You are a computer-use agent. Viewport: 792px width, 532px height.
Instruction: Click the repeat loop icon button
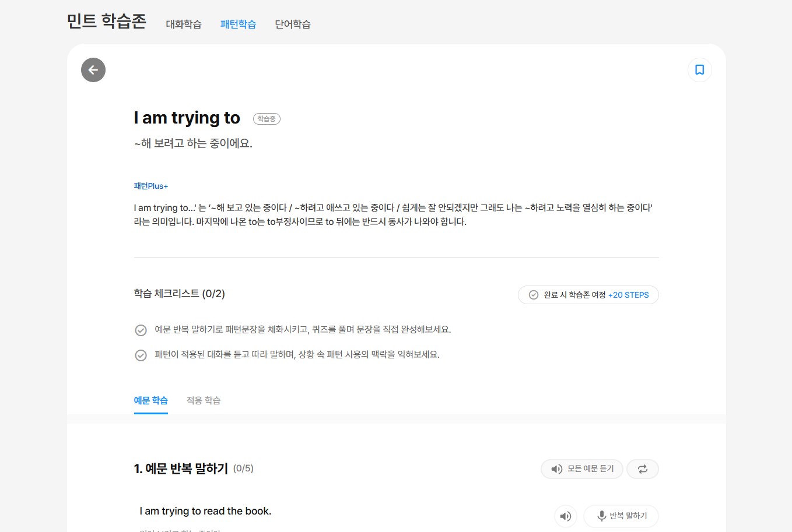tap(642, 469)
